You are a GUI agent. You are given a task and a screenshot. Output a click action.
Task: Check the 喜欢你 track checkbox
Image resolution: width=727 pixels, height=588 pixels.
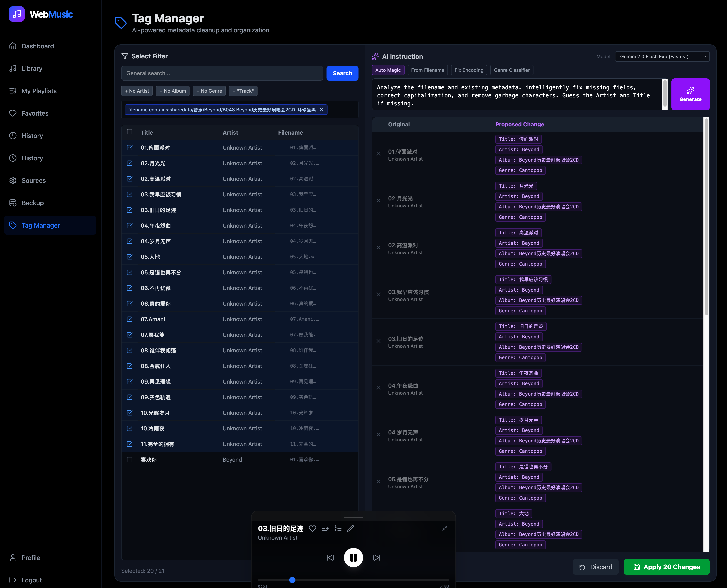[x=129, y=460]
